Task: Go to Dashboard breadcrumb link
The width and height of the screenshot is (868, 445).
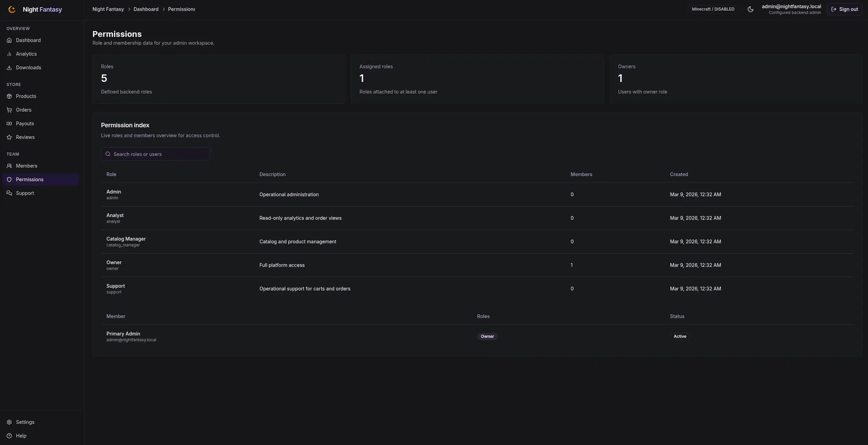Action: pos(146,9)
